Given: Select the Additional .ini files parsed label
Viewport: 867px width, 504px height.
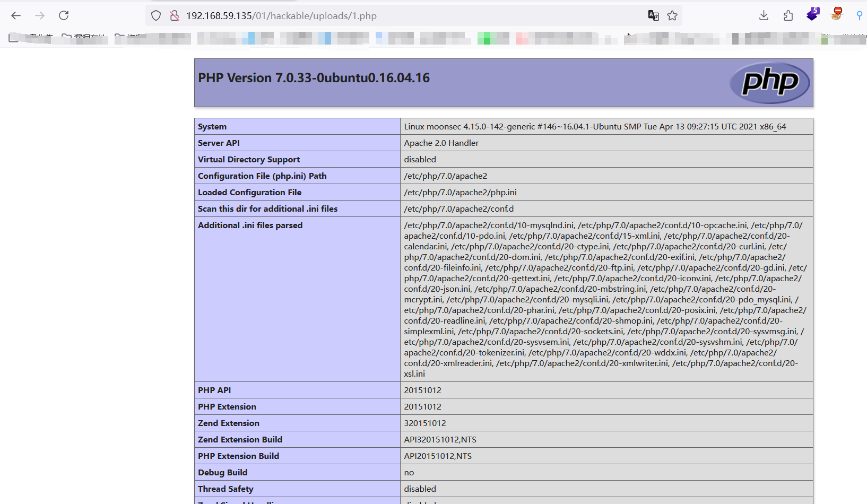Looking at the screenshot, I should pyautogui.click(x=250, y=225).
